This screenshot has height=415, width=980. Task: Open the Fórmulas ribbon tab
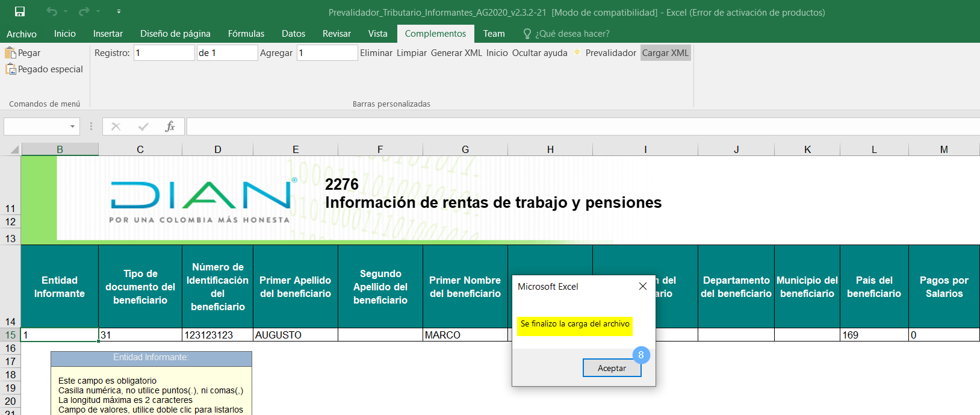[x=246, y=34]
